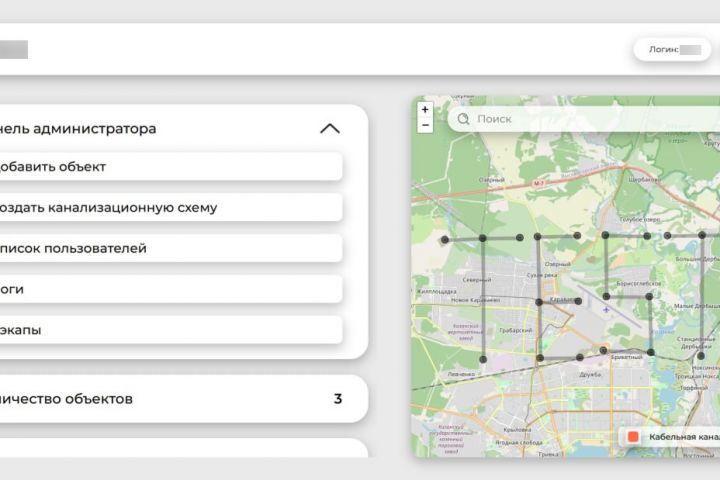The image size is (720, 480).
Task: Click the 'Крыловка' label on the map
Action: coord(517,430)
